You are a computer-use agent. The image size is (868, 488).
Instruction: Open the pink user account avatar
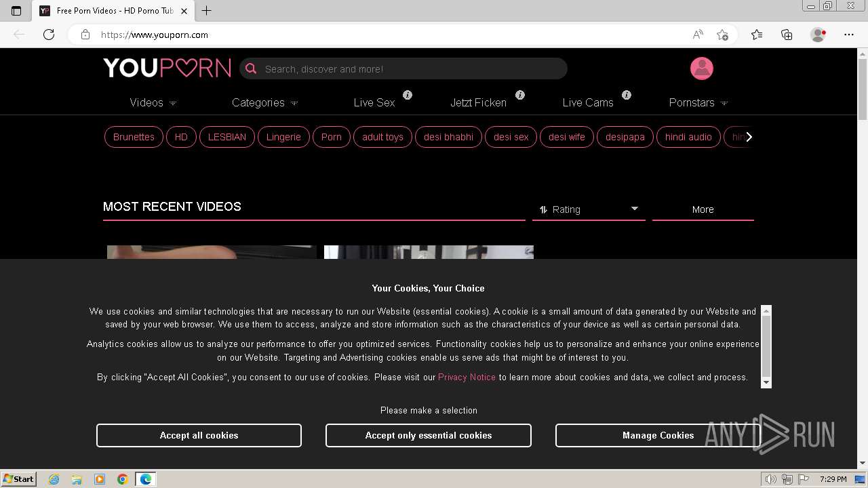(702, 68)
